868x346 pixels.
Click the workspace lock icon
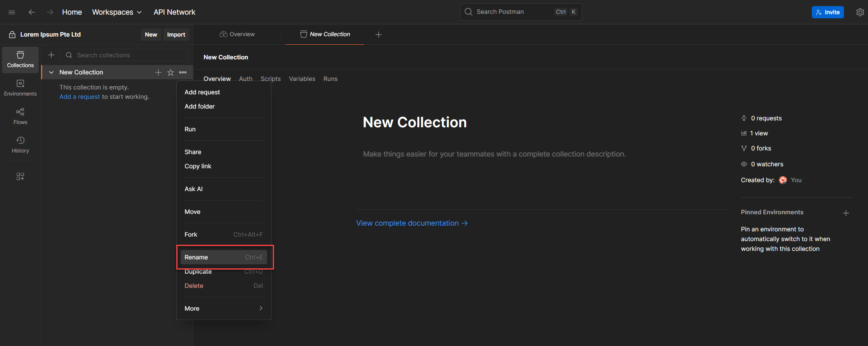(x=12, y=35)
